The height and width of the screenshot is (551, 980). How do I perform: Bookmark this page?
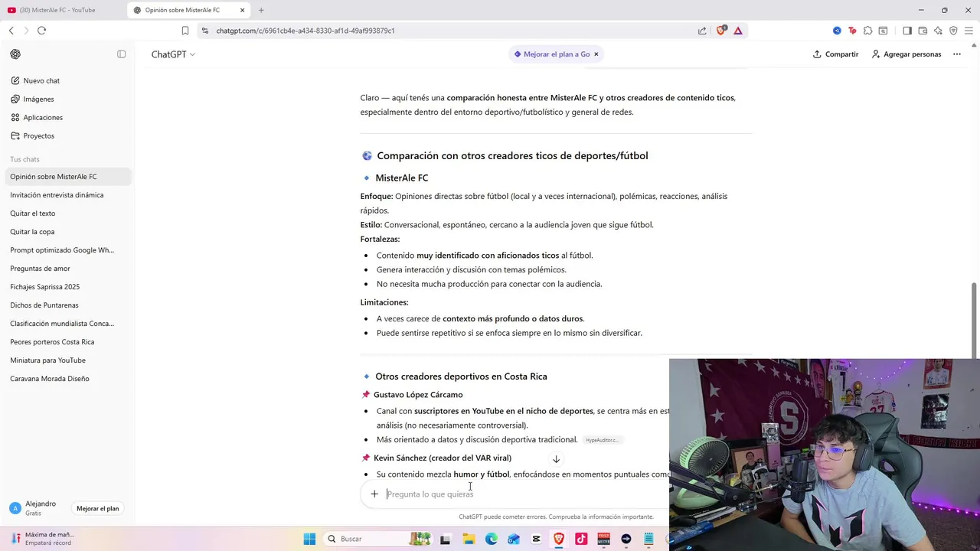pos(185,31)
